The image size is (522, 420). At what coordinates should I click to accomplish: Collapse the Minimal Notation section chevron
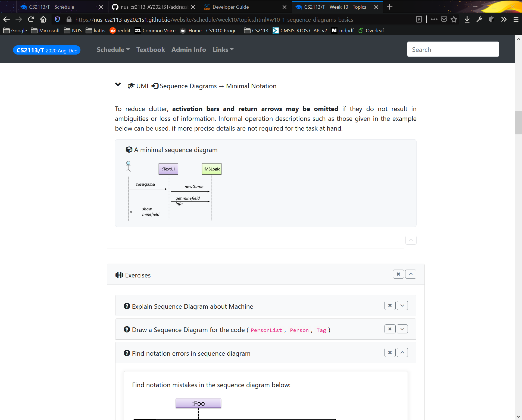click(x=118, y=85)
